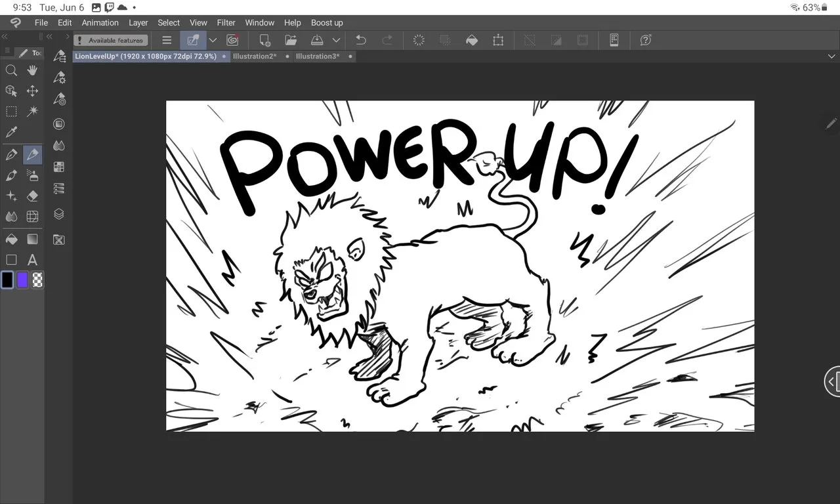Switch to the Illustration2 tab
This screenshot has width=840, height=504.
[255, 56]
